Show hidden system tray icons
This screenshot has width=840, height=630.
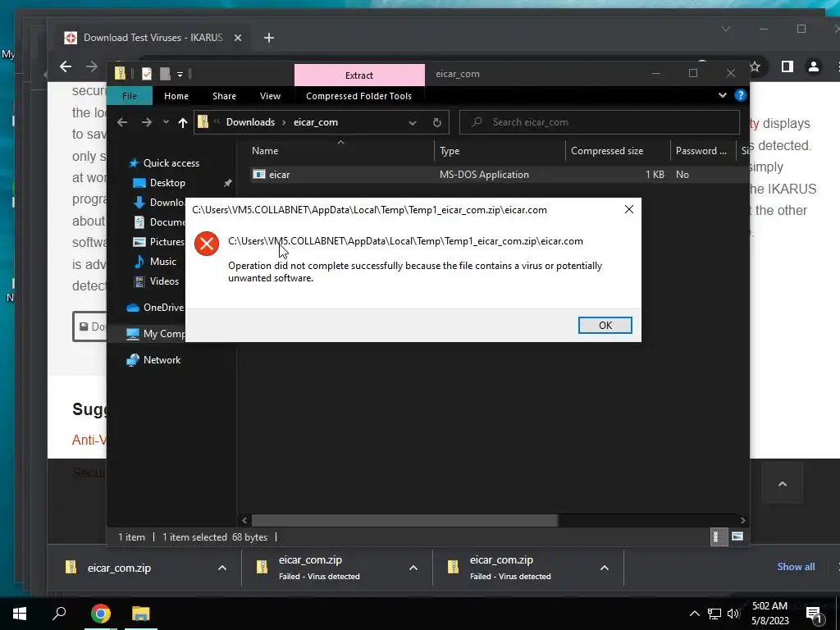pyautogui.click(x=694, y=614)
